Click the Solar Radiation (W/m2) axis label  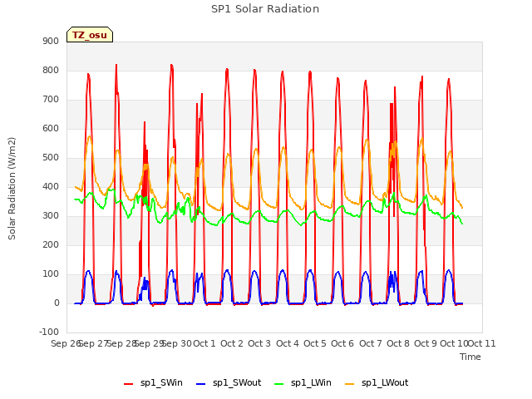12,189
